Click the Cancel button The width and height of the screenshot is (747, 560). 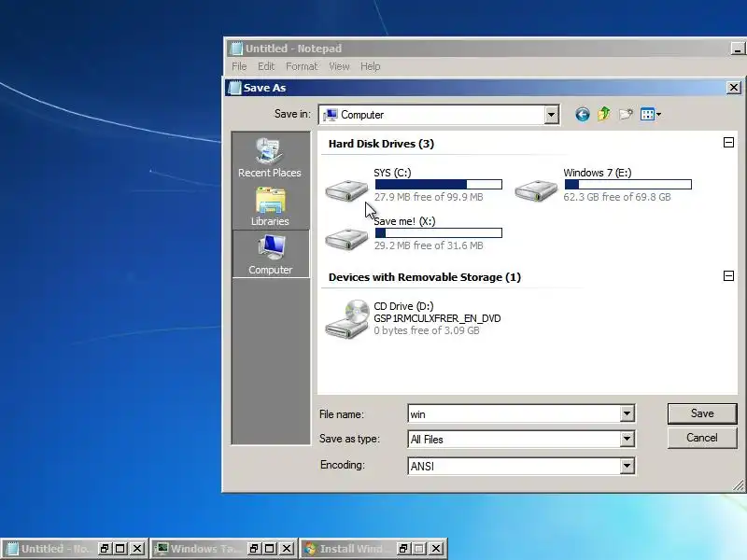coord(702,438)
